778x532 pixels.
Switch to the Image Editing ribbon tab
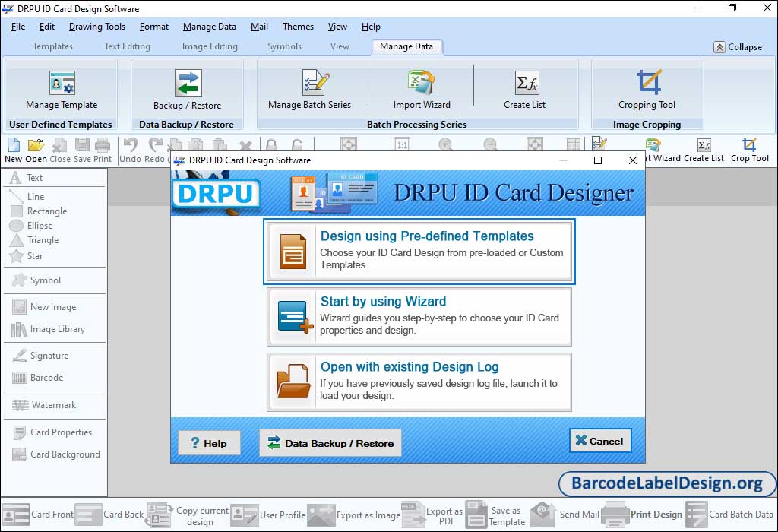click(x=210, y=46)
